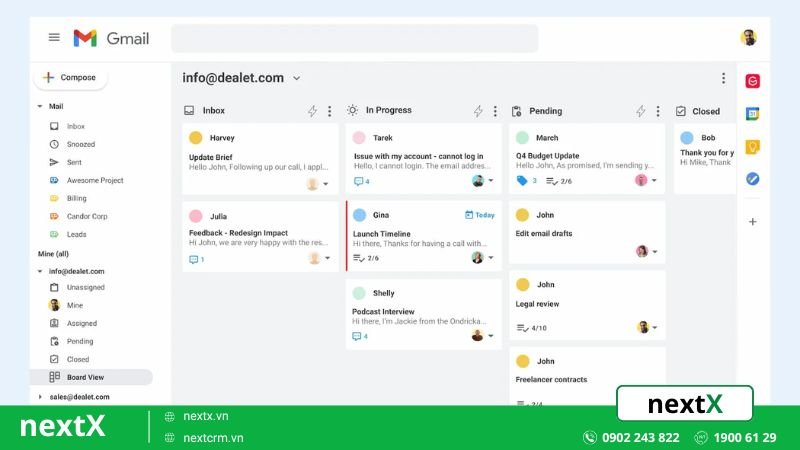Click the Pending column automation bolt

641,111
